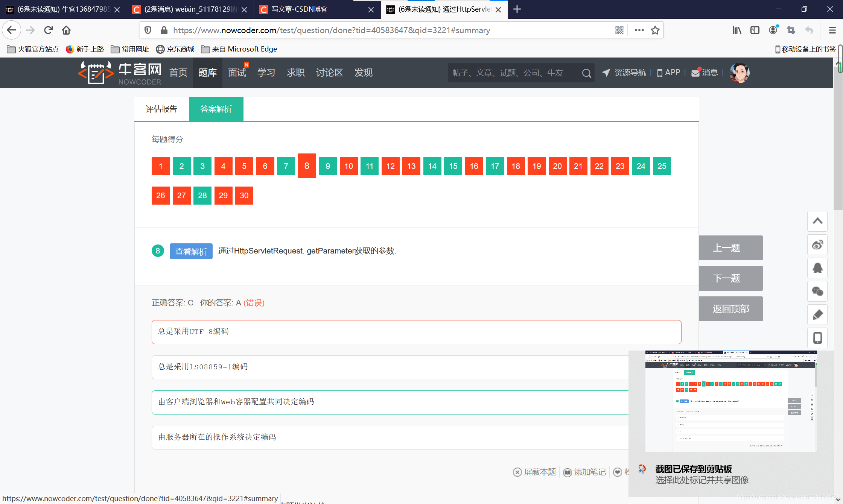Open 资源导航 link

(x=624, y=73)
